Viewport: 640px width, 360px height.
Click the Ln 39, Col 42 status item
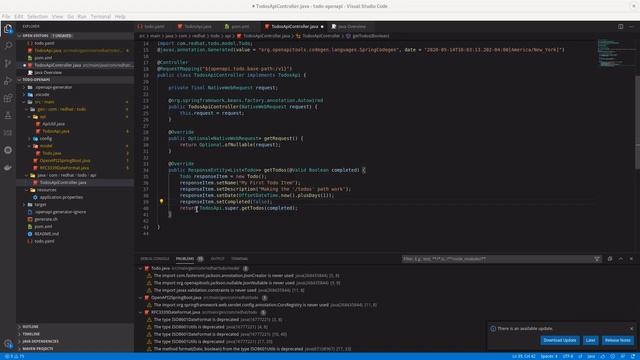coord(524,356)
